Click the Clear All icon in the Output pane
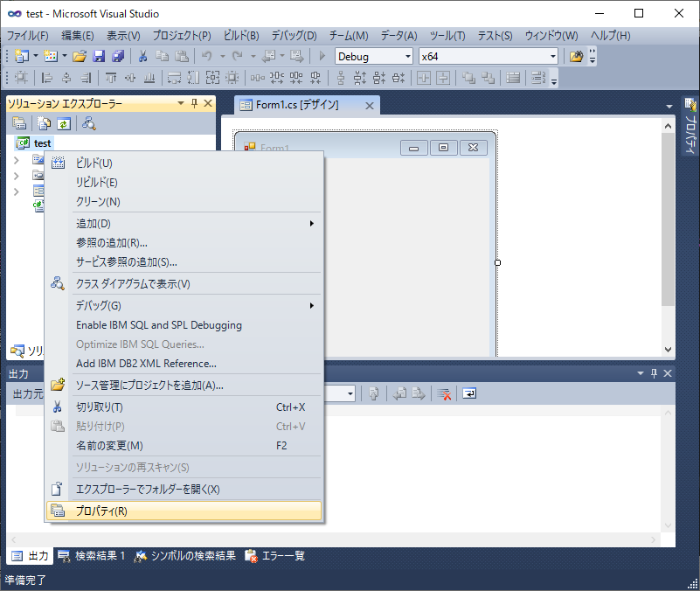 (x=444, y=393)
